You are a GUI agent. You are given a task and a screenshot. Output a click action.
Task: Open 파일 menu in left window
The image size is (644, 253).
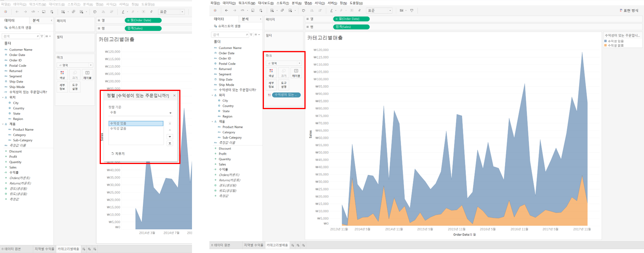click(5, 4)
